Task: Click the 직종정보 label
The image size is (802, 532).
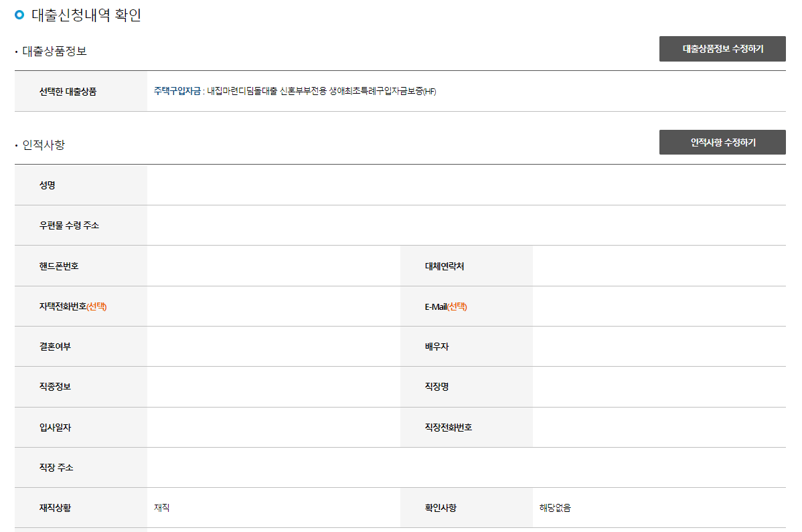Action: [56, 386]
